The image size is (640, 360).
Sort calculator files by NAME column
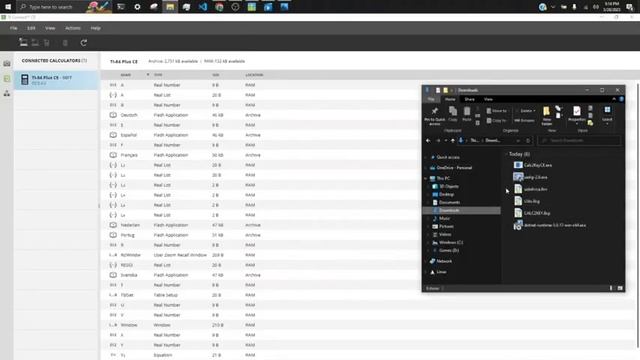pos(126,75)
